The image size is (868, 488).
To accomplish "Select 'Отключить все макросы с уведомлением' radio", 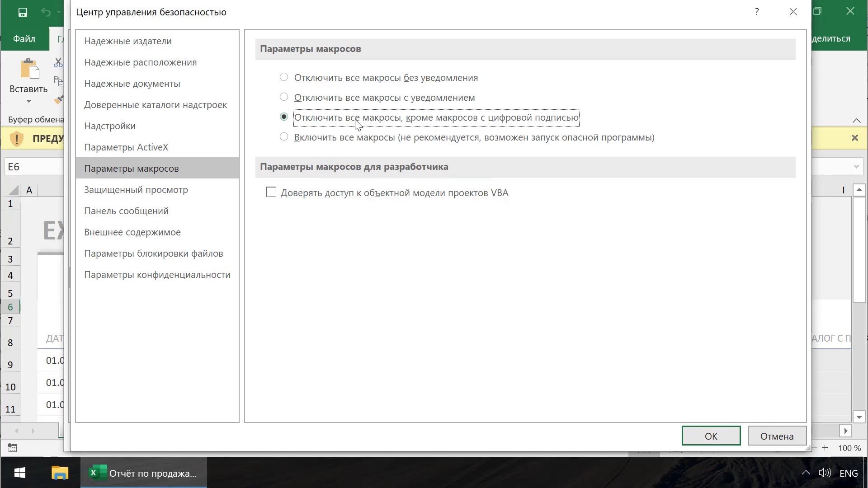I will tap(284, 97).
